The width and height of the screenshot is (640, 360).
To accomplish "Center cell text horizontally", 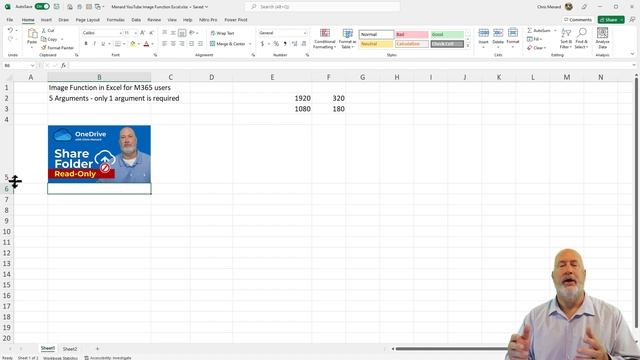I will 173,44.
